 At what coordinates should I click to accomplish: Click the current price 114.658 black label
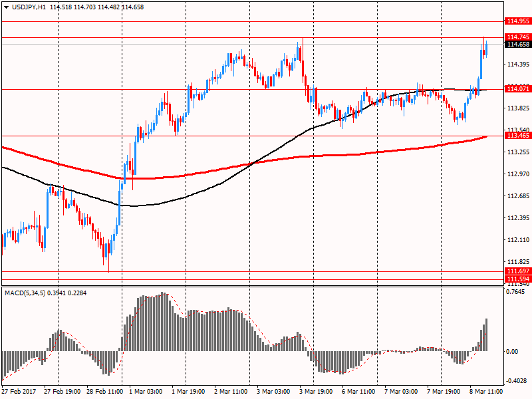click(518, 45)
